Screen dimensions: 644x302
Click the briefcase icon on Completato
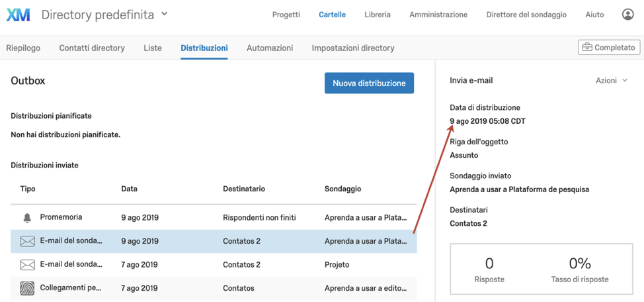click(586, 48)
